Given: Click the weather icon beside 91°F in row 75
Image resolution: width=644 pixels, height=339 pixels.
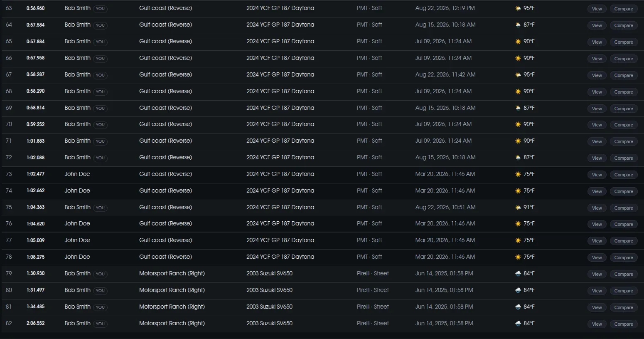Looking at the screenshot, I should click(x=518, y=208).
